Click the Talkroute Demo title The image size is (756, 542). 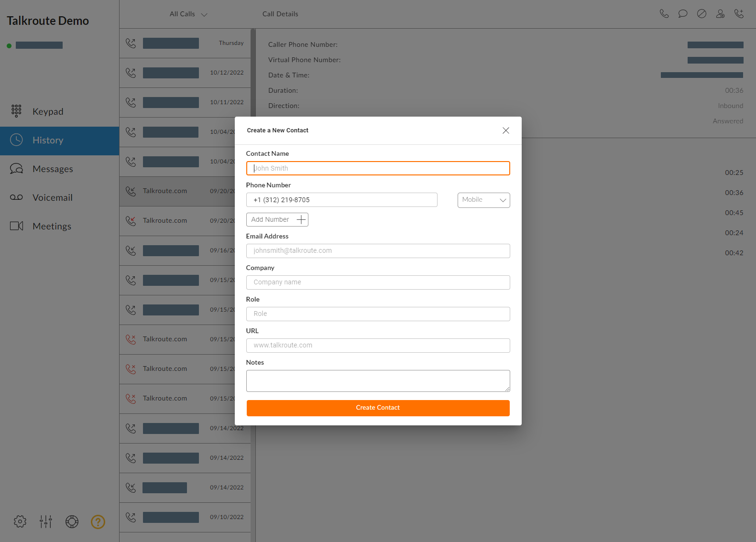(x=48, y=21)
